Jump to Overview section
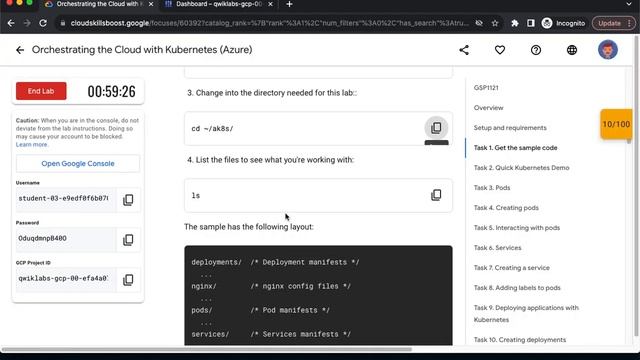 click(x=489, y=108)
